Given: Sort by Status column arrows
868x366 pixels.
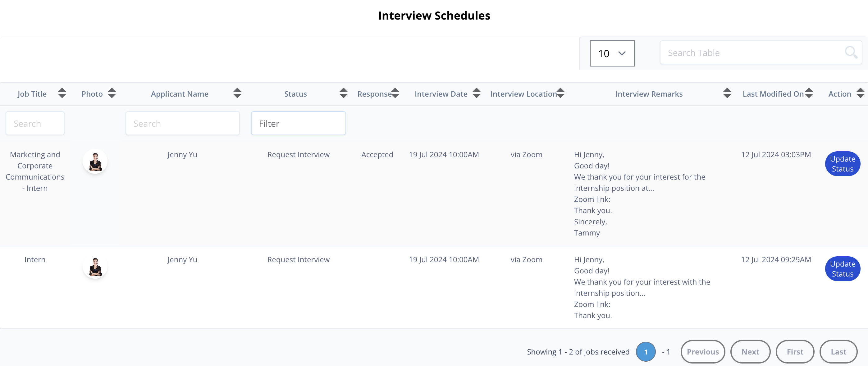Looking at the screenshot, I should click(x=343, y=93).
